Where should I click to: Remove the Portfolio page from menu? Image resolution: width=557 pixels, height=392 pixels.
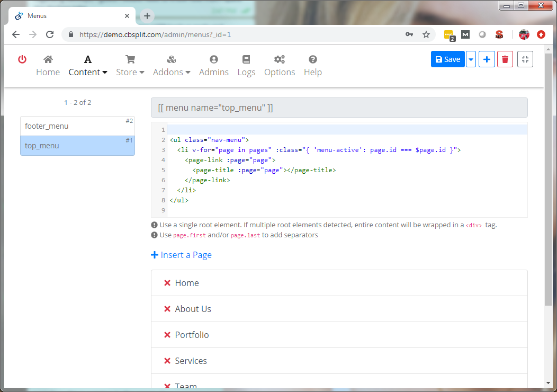coord(167,335)
